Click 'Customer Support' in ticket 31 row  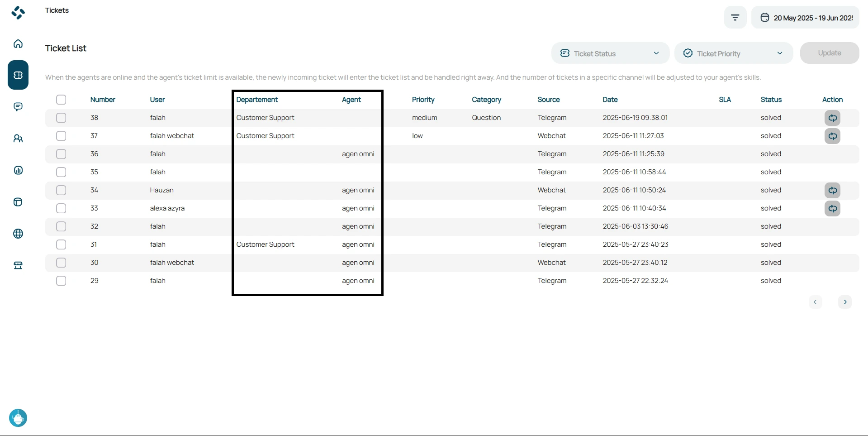[x=265, y=244]
